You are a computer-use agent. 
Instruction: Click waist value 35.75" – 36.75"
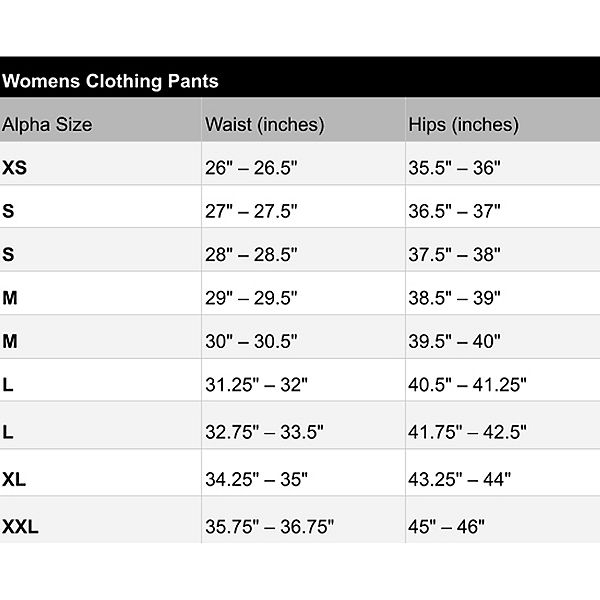(269, 526)
